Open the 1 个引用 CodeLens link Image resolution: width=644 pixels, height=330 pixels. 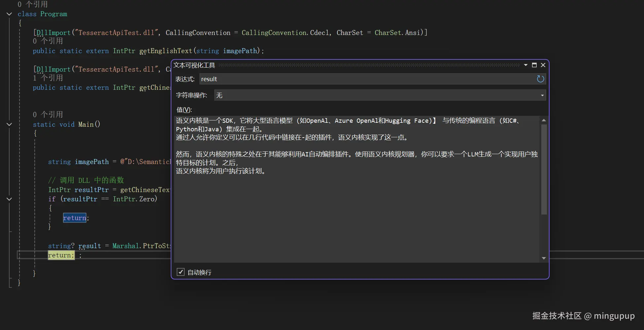coord(48,78)
